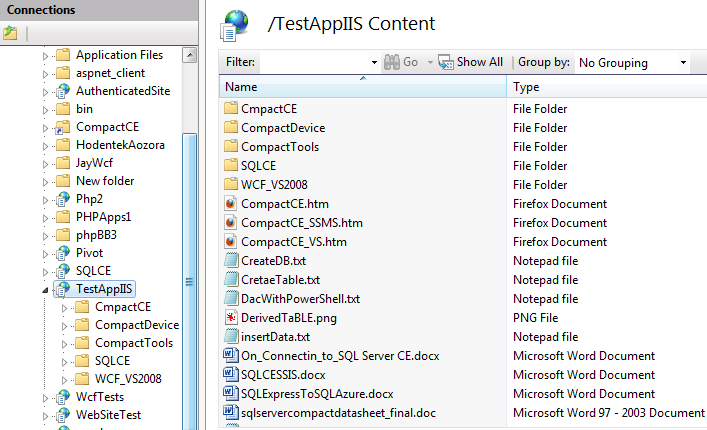The width and height of the screenshot is (707, 430).
Task: Click the Firefox icon for CompactCE_SSMS.htm
Action: (x=231, y=222)
